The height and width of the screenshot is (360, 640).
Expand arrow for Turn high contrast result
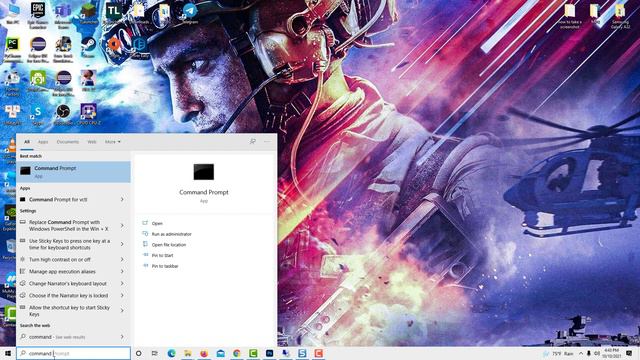pyautogui.click(x=122, y=260)
